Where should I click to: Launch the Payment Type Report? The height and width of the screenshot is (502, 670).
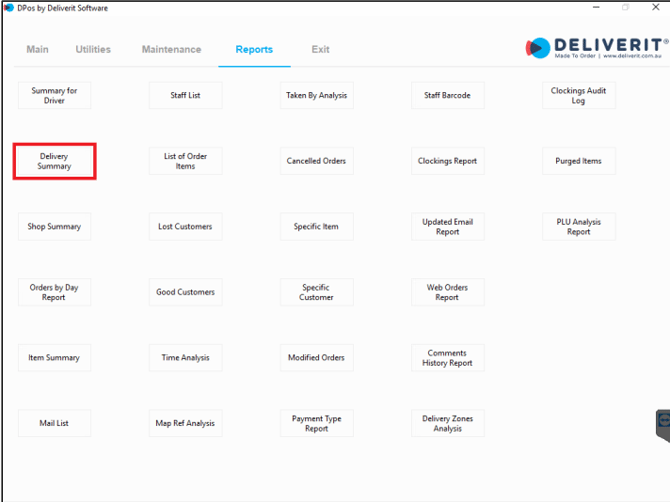coord(316,423)
